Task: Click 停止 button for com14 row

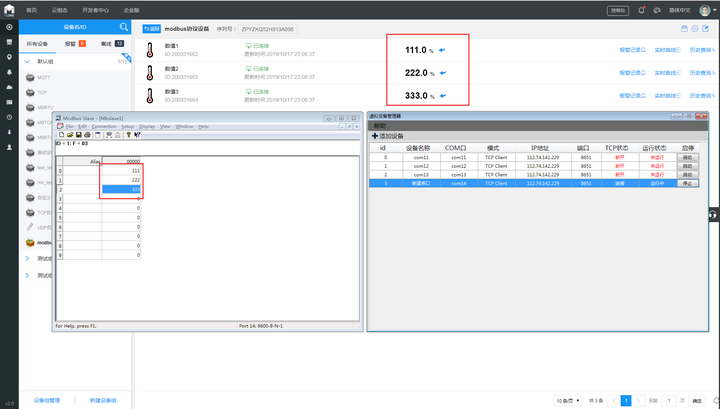Action: (687, 183)
